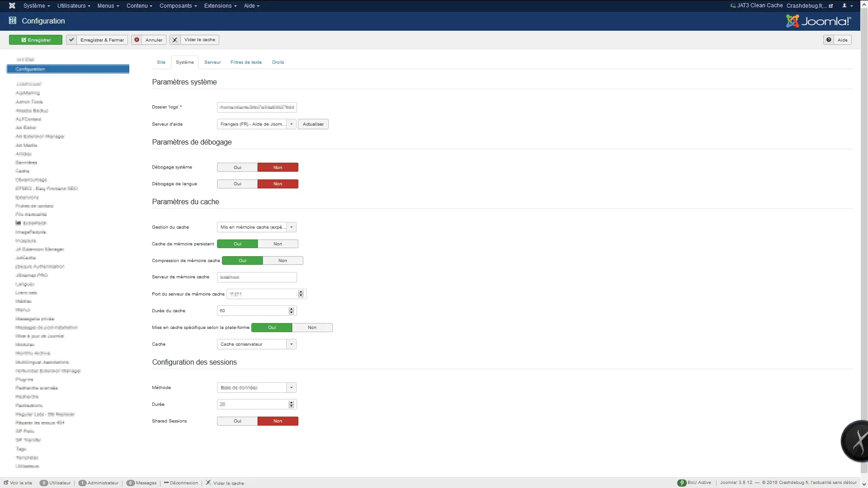Image resolution: width=868 pixels, height=488 pixels.
Task: Click the Joomla logo icon in top menu
Action: (12, 6)
